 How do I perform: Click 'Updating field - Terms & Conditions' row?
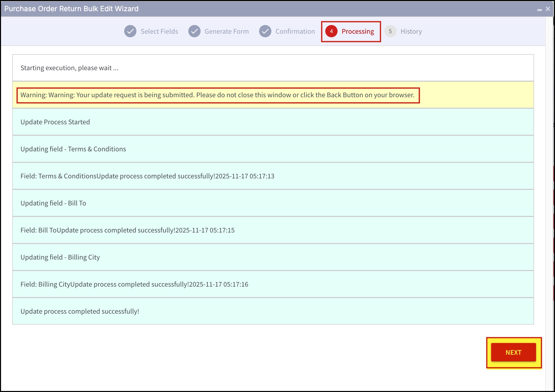273,149
